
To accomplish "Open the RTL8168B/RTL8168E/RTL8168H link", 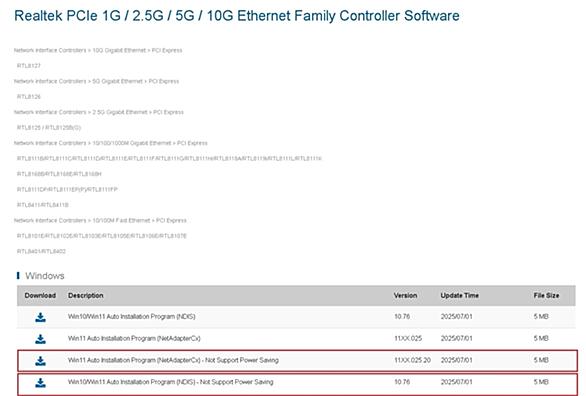I will point(59,174).
